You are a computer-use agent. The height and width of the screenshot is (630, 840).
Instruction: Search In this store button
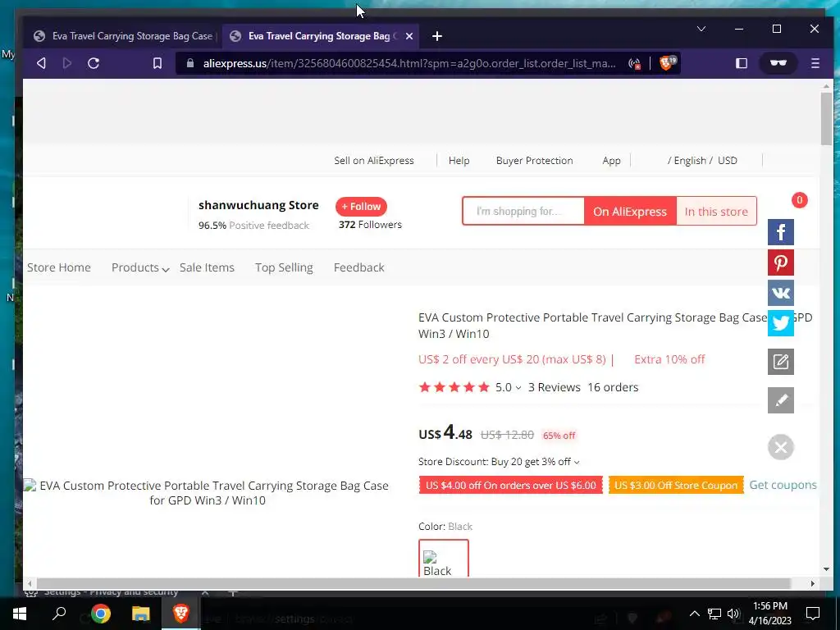[x=716, y=211]
